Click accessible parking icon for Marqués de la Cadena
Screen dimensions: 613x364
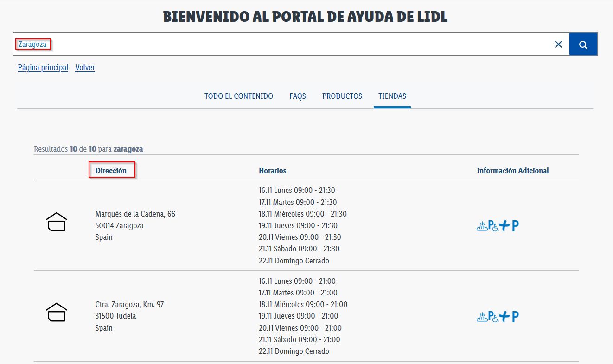pos(493,226)
